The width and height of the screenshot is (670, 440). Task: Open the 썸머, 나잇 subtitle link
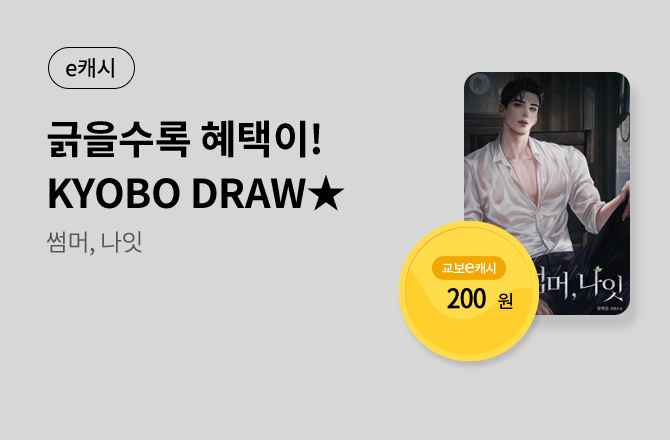(94, 242)
